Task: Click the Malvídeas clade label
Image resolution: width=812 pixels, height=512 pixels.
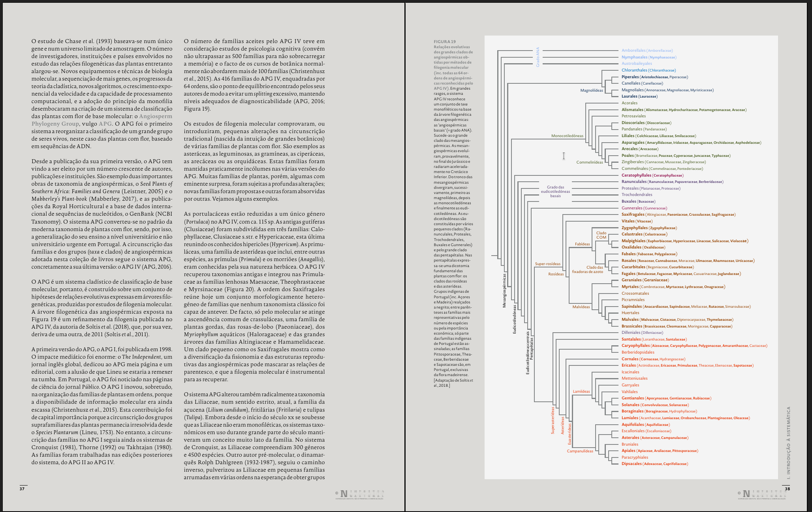Action: 581,307
